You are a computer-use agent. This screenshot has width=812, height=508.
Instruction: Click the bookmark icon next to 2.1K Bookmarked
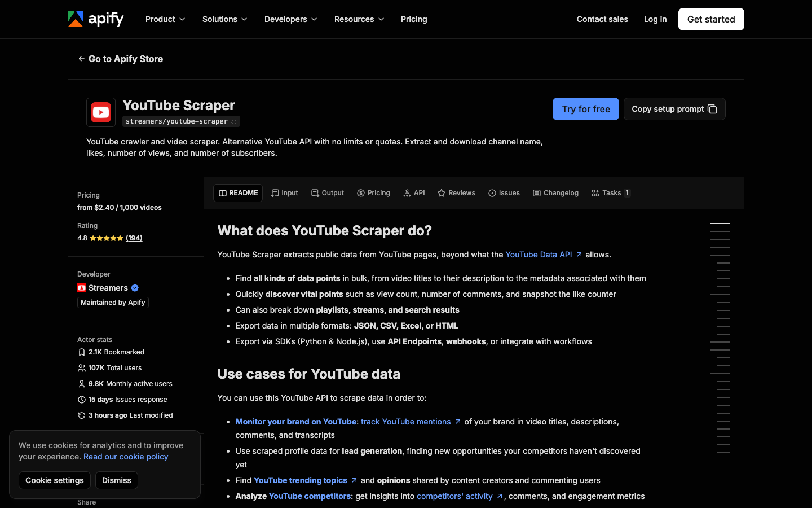[x=82, y=352]
